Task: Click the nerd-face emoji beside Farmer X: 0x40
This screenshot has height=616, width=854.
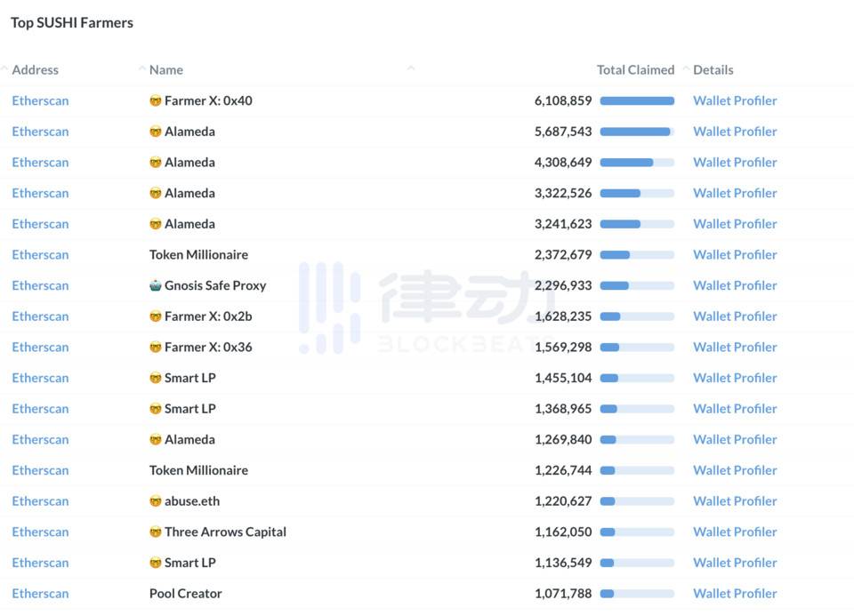Action: click(155, 100)
